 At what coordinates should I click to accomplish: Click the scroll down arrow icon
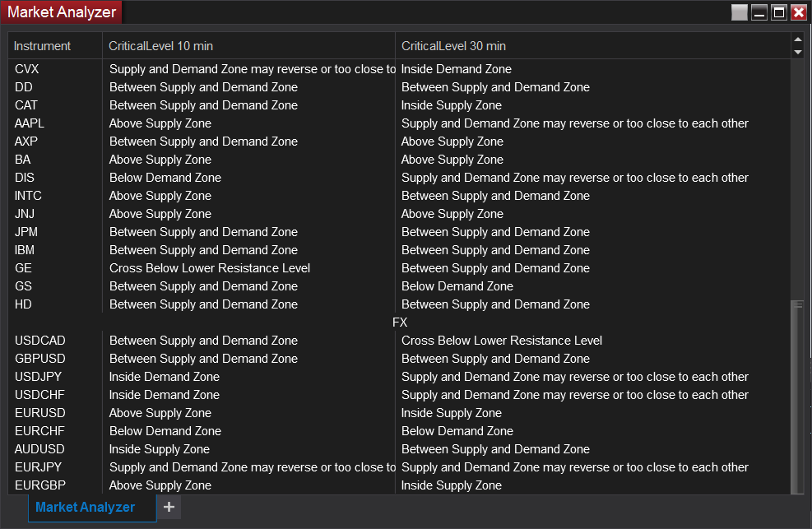[x=797, y=52]
